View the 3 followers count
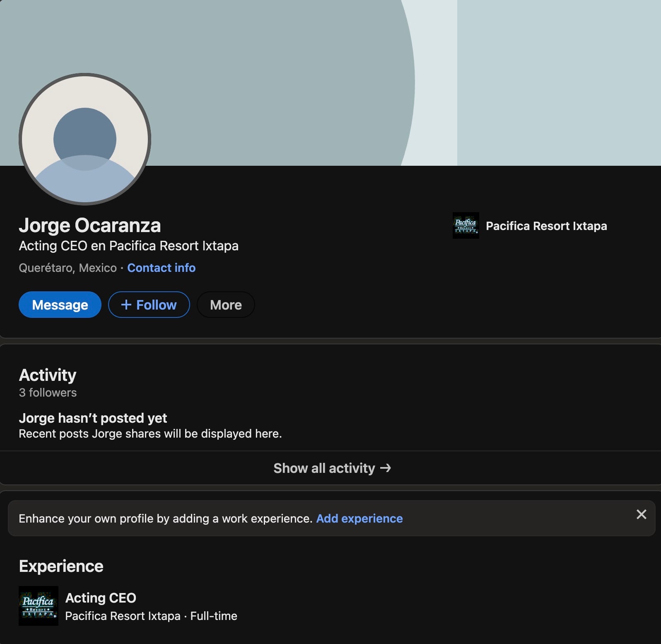This screenshot has height=644, width=661. tap(48, 392)
